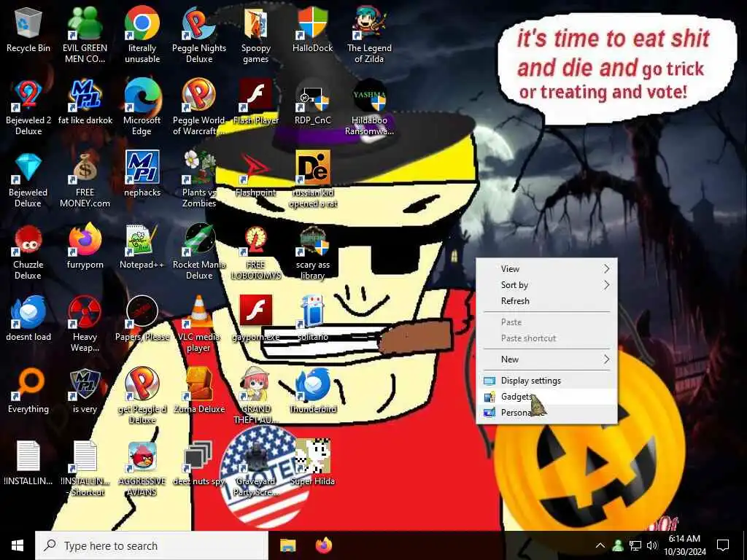Open the green person tray icon
This screenshot has width=747, height=560.
pos(618,545)
